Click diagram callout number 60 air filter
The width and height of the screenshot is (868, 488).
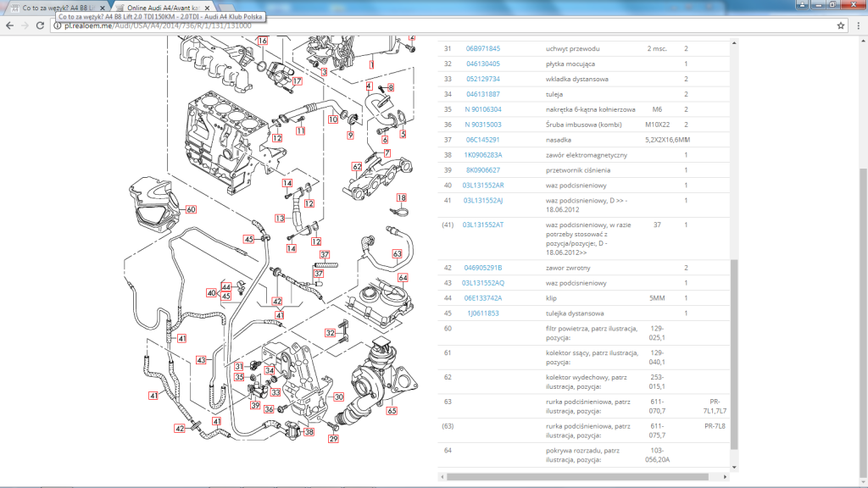point(191,210)
